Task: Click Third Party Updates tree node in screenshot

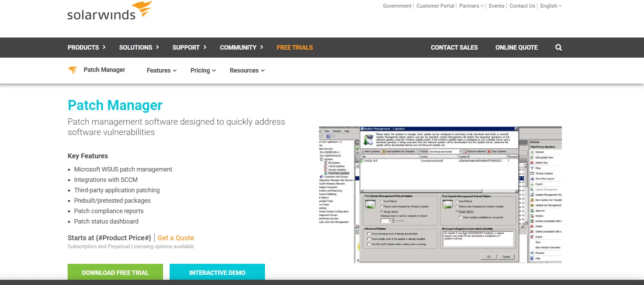Action: point(338,173)
